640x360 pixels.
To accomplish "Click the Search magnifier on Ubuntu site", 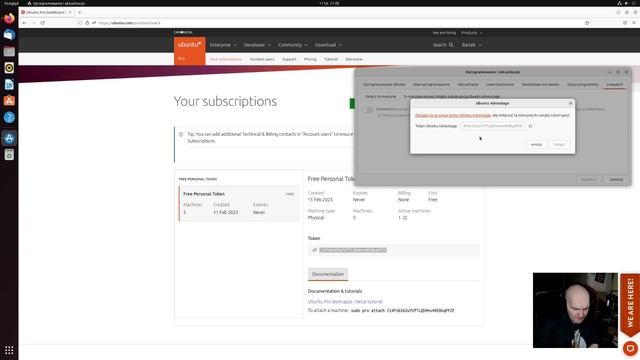I will [451, 45].
